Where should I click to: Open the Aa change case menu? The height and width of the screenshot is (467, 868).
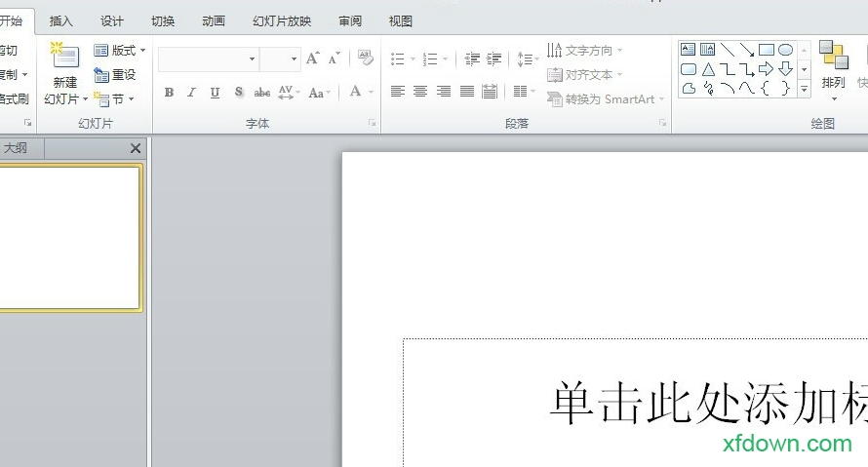click(320, 93)
